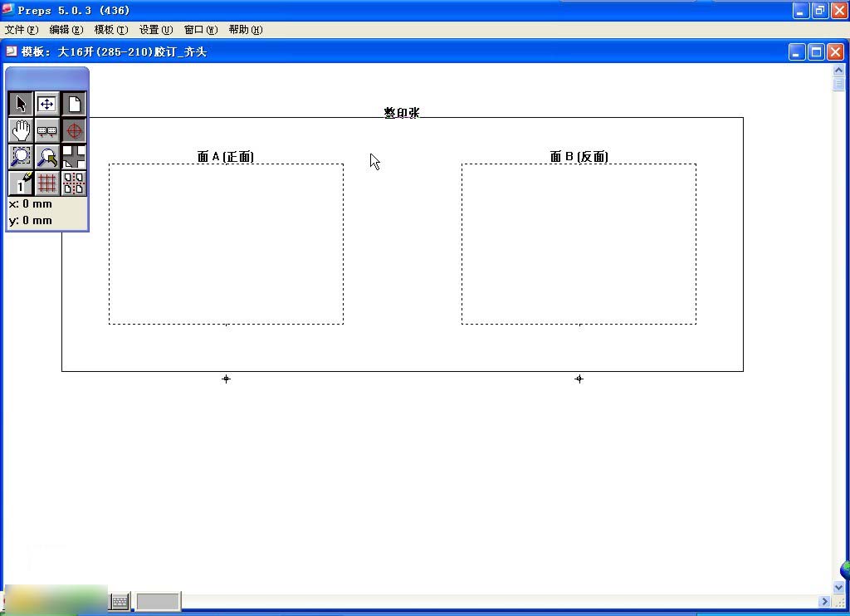Click the tool palette title bar
The height and width of the screenshot is (616, 850).
(x=47, y=78)
